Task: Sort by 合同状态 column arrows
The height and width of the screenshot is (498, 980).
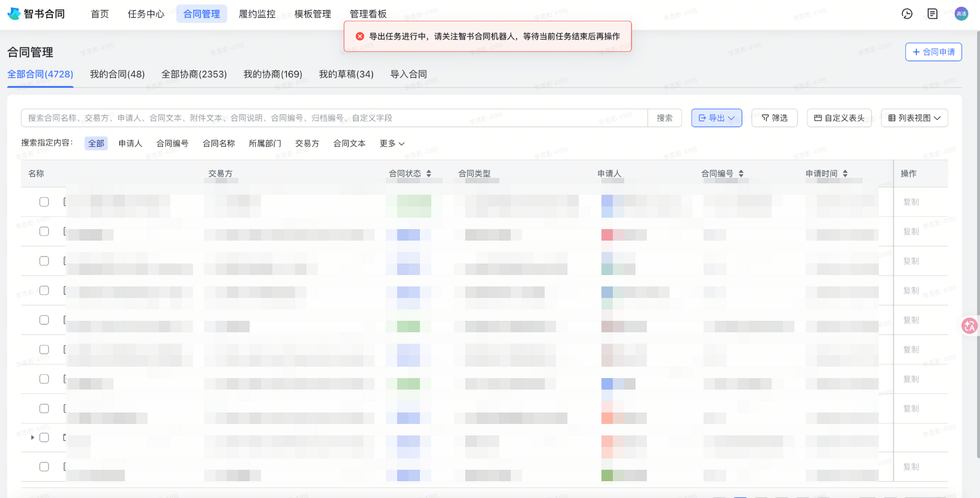Action: coord(429,173)
